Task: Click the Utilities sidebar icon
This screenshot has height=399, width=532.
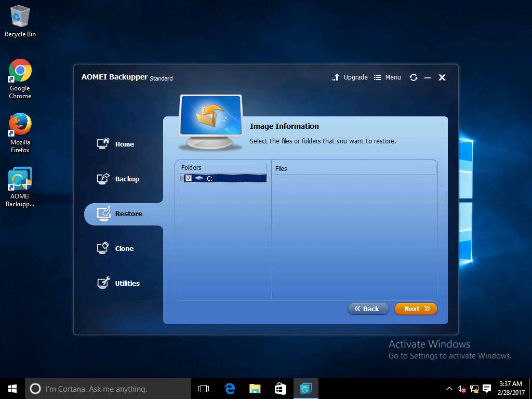Action: click(103, 283)
